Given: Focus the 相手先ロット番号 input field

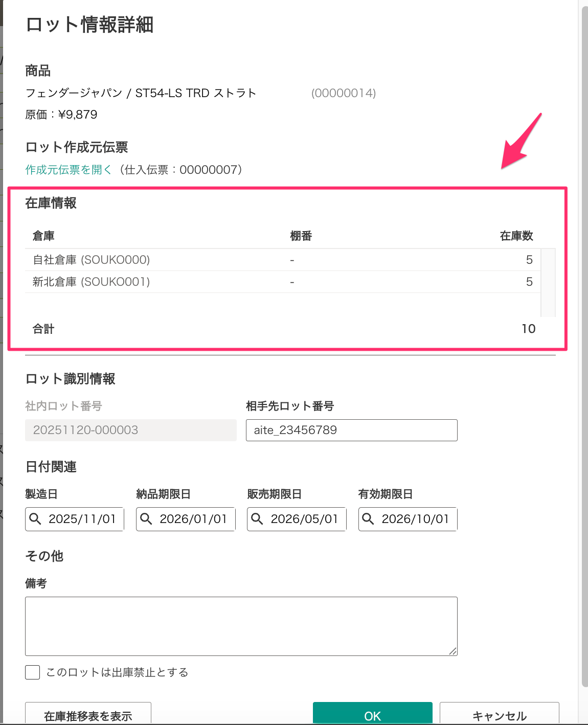Looking at the screenshot, I should (352, 430).
